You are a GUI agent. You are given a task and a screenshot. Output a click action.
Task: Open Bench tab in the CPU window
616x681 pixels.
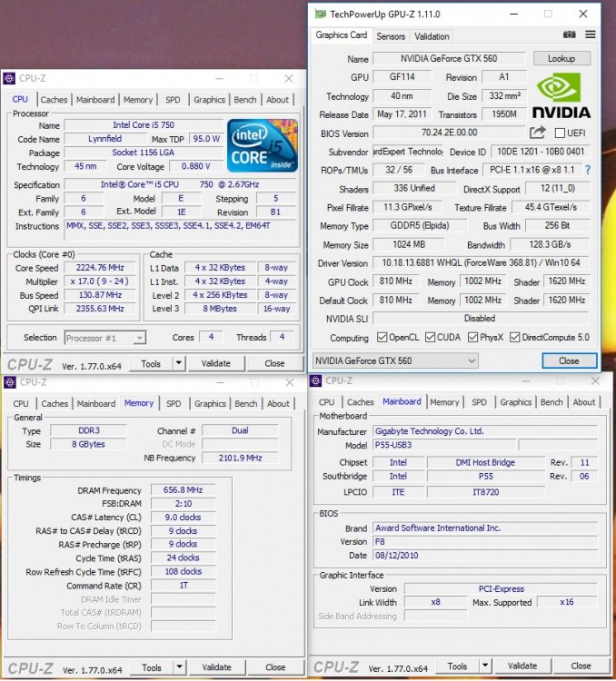click(x=245, y=100)
